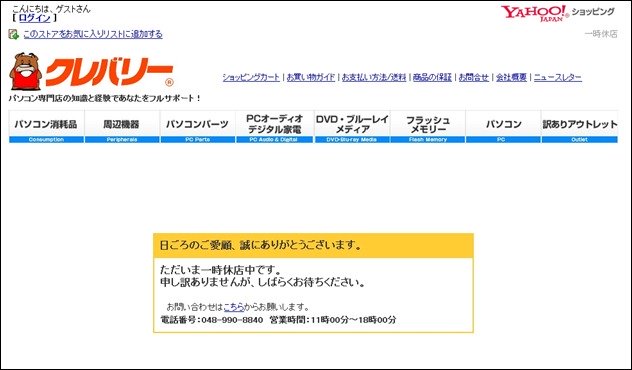
Task: Open the 商品の保証 link
Action: coord(432,77)
